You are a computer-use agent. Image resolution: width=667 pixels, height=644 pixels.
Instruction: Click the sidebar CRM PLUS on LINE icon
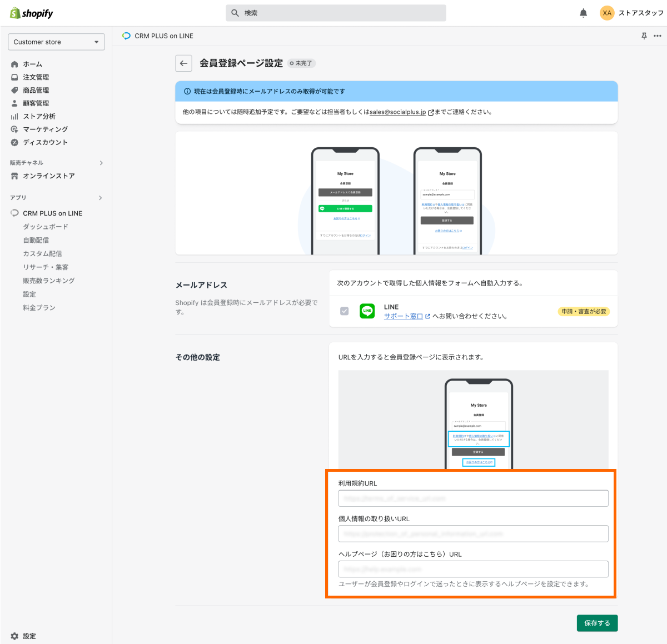tap(14, 213)
